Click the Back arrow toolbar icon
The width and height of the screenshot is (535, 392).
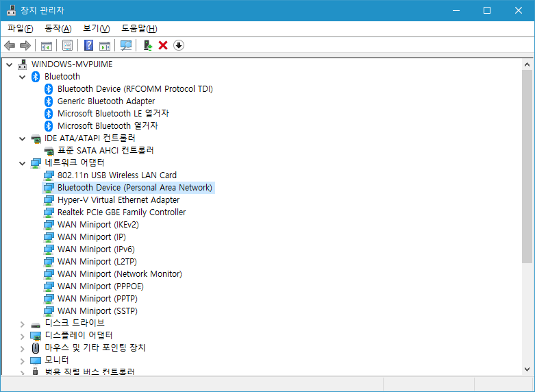point(10,45)
